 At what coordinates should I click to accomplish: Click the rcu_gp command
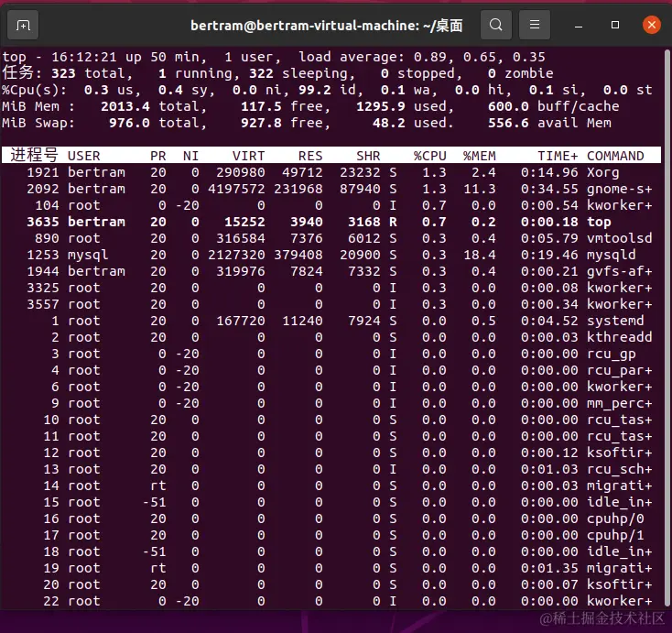pos(612,354)
